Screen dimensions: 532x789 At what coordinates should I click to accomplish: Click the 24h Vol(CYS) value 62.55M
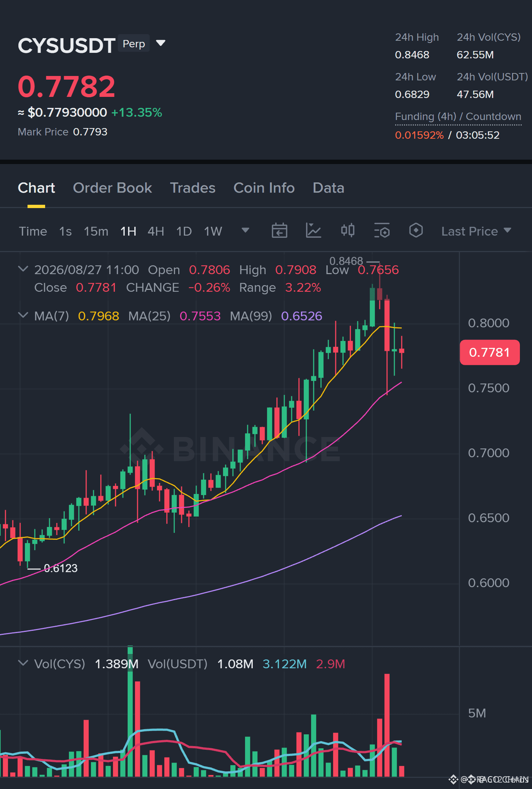pos(475,55)
